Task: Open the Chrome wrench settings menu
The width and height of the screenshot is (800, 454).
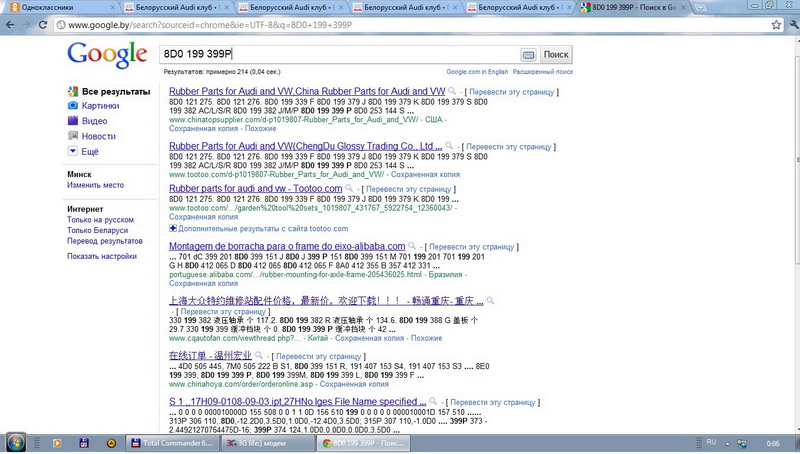Action: 794,24
